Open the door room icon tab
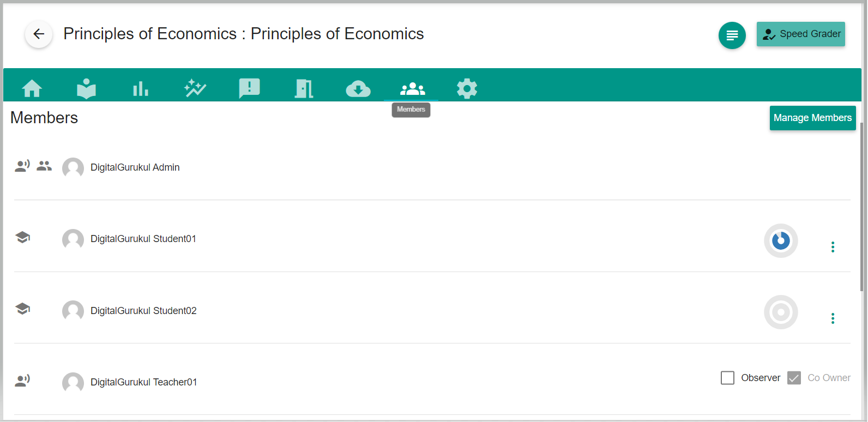The height and width of the screenshot is (422, 868). (x=304, y=88)
